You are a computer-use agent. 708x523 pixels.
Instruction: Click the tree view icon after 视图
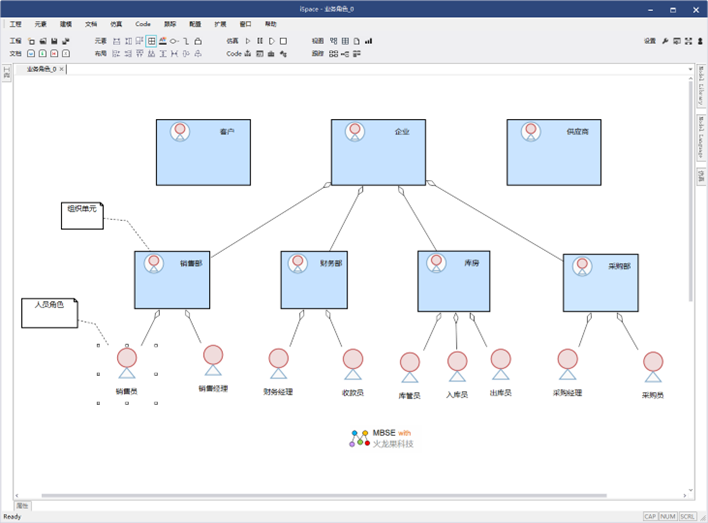pyautogui.click(x=333, y=41)
